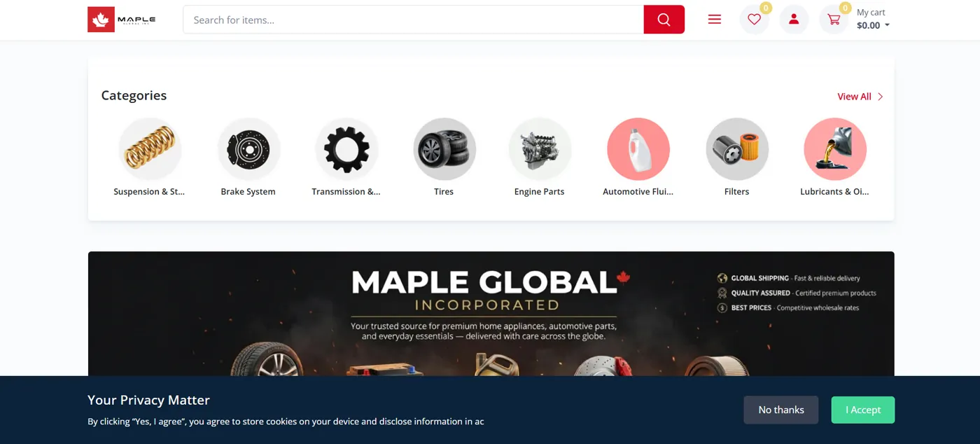Open the Automotive Flui... label link
Screen dimensions: 980x444
[638, 192]
